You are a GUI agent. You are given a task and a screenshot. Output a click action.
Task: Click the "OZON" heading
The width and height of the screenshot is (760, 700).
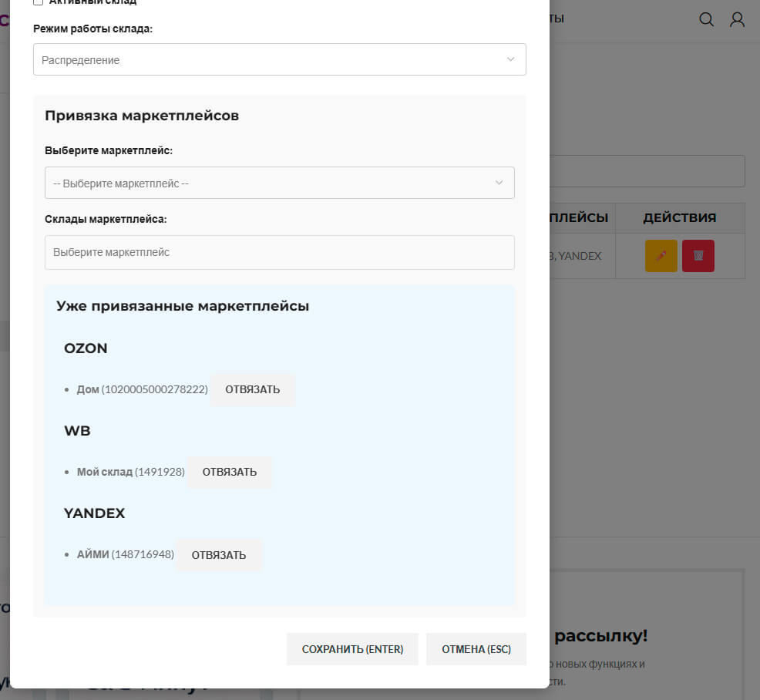(x=86, y=348)
